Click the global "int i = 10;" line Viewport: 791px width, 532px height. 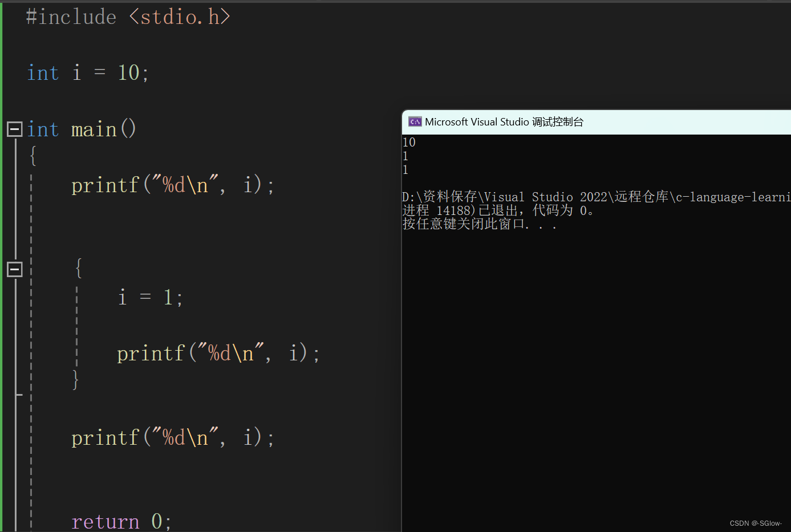click(x=88, y=72)
